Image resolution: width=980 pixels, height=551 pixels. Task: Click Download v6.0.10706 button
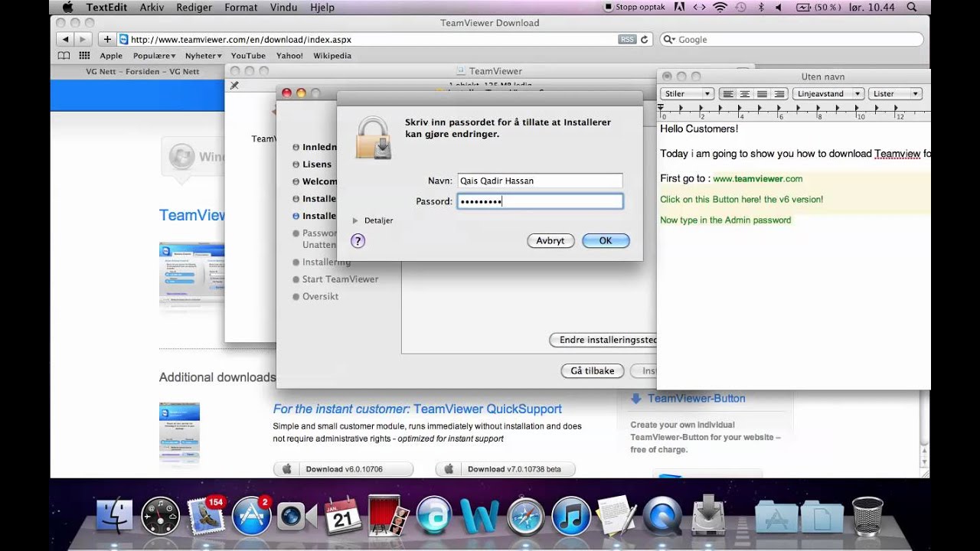coord(343,469)
